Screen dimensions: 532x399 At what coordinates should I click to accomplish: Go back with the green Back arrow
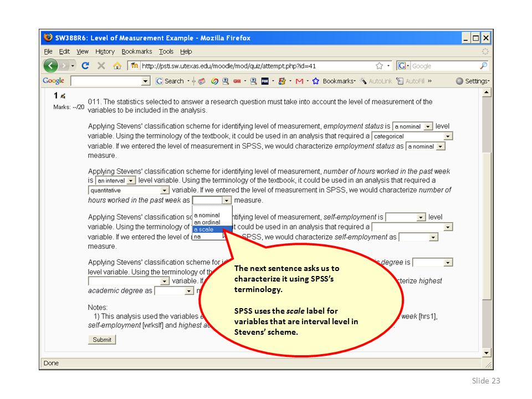[x=51, y=65]
